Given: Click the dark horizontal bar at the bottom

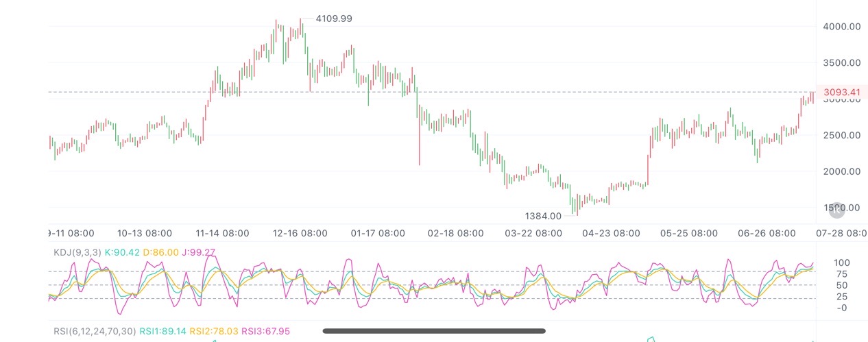Looking at the screenshot, I should tap(434, 331).
